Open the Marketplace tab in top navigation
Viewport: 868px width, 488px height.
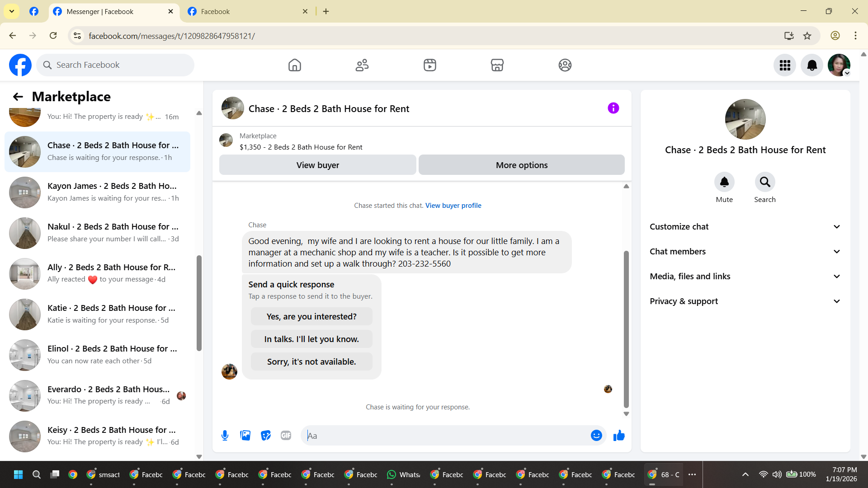click(x=497, y=66)
